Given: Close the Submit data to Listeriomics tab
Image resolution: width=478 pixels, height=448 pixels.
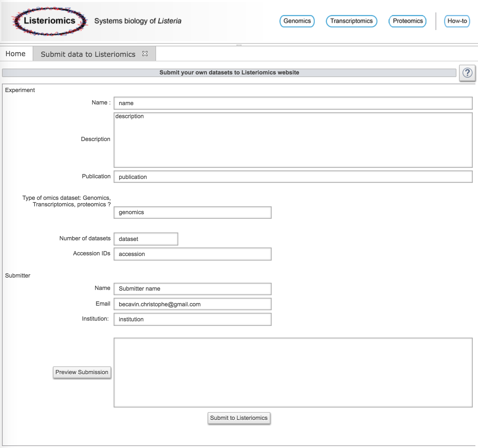Looking at the screenshot, I should pyautogui.click(x=145, y=54).
